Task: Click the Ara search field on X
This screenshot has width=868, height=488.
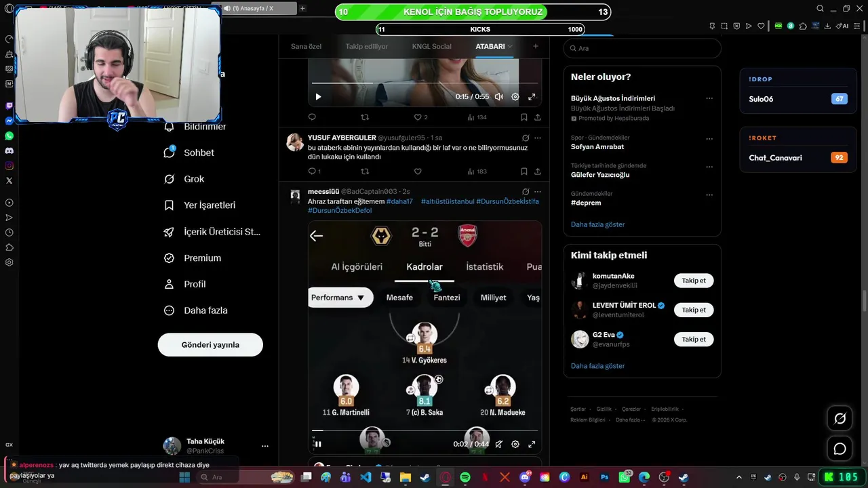Action: [642, 48]
